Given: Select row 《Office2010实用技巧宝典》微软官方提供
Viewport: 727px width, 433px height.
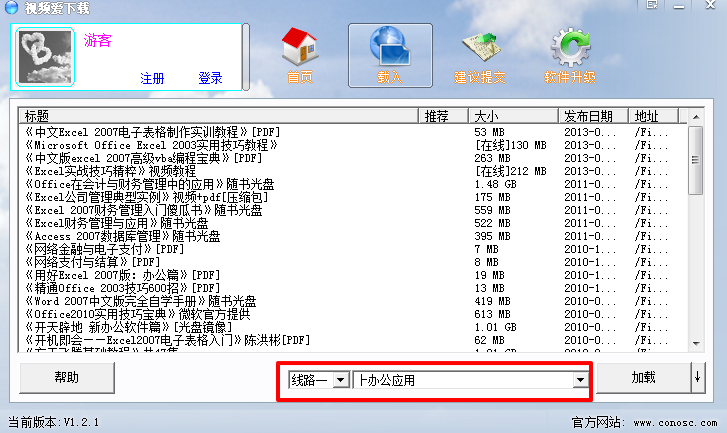Looking at the screenshot, I should pyautogui.click(x=352, y=314).
